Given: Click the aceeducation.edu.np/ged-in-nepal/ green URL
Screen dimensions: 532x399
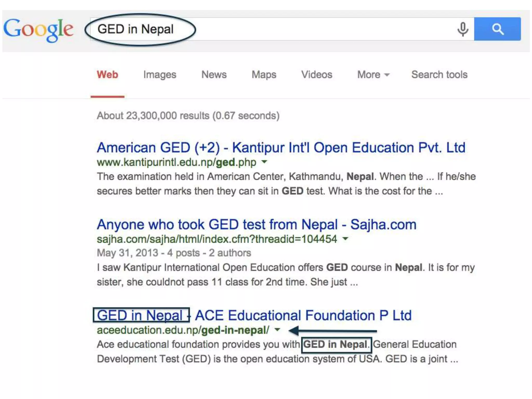Looking at the screenshot, I should (183, 330).
